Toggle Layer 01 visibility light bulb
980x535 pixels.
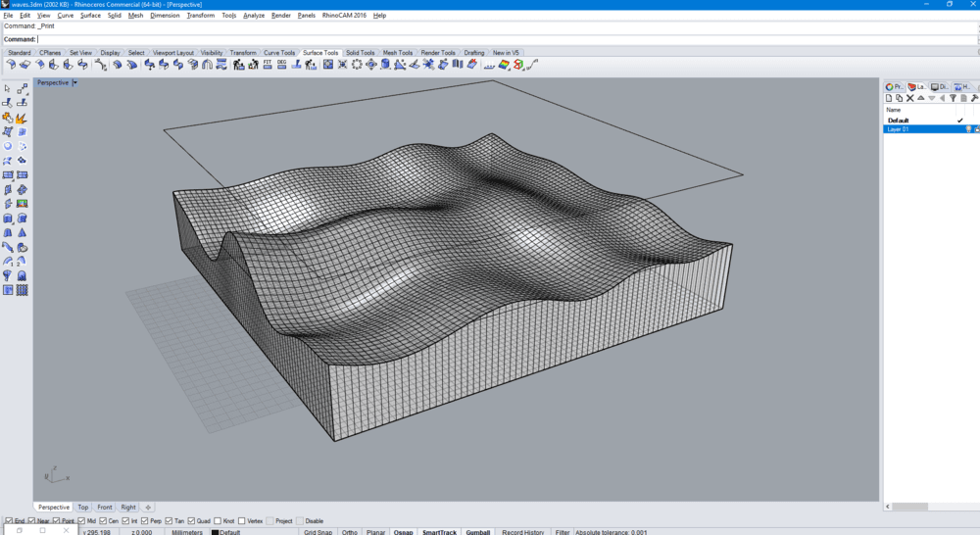pyautogui.click(x=968, y=129)
